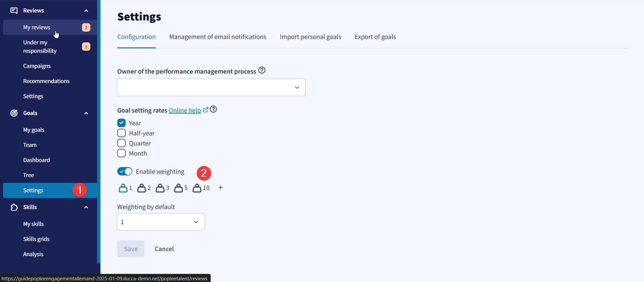644x282 pixels.
Task: Add a new weighting value with plus
Action: [x=220, y=188]
